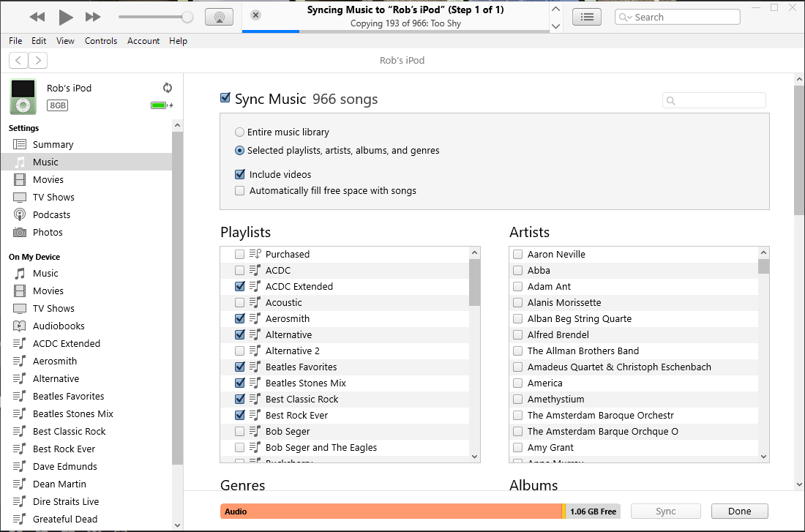
Task: Open the Help menu
Action: tap(178, 40)
